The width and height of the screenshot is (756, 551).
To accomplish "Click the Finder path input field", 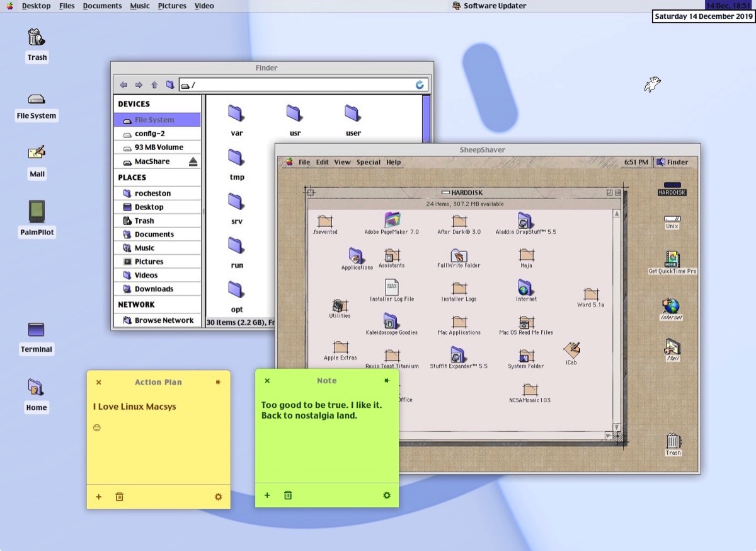I will [302, 85].
